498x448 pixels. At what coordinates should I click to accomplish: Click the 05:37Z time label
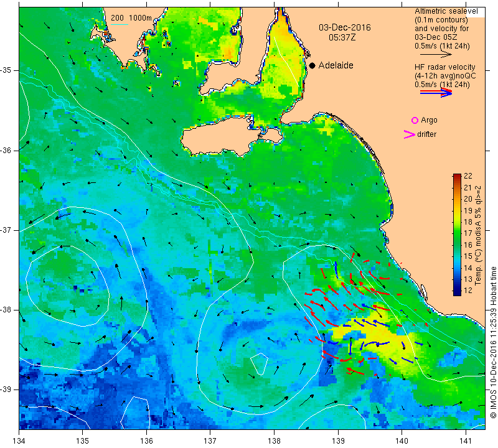click(x=342, y=37)
